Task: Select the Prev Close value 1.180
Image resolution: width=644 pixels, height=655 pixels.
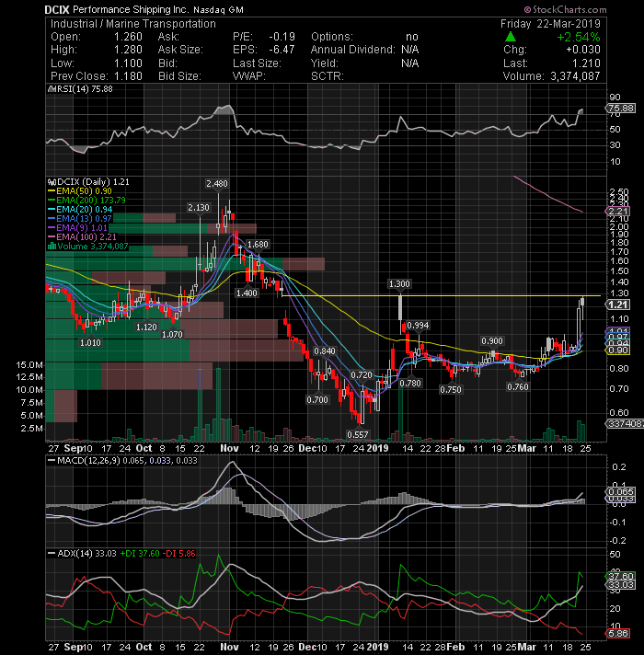Action: (x=128, y=76)
